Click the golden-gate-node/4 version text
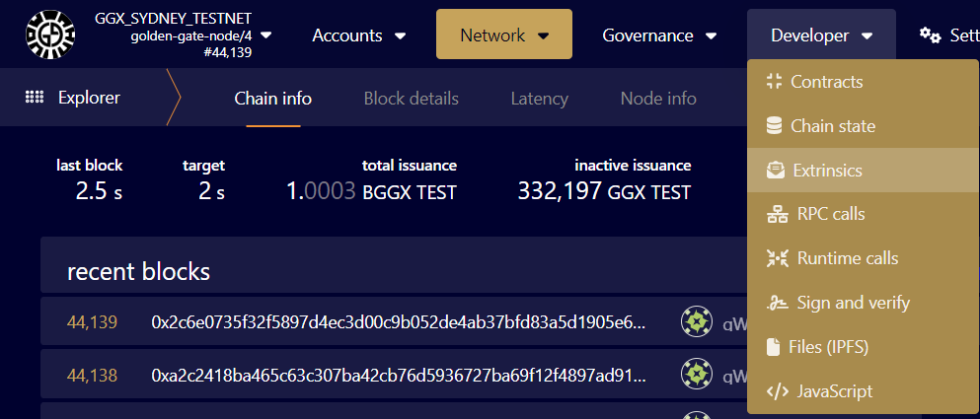 [191, 35]
